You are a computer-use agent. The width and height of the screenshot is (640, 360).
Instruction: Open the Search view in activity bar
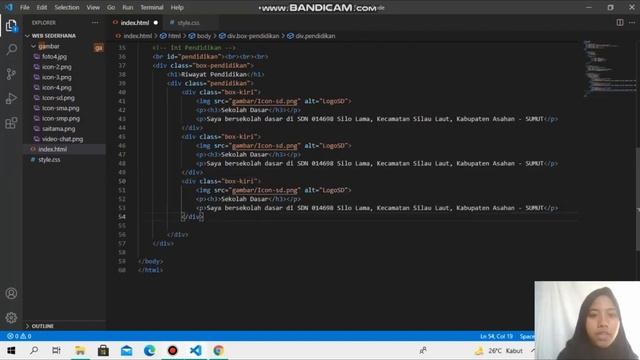11,50
